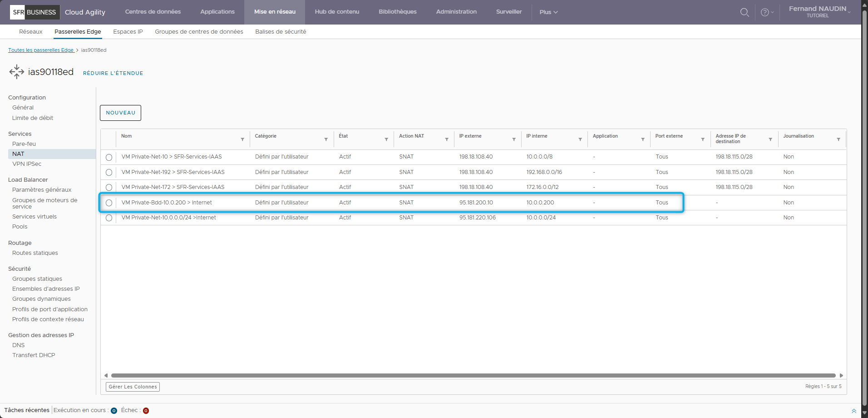The image size is (868, 418).
Task: Collapse the Tâches récentes panel chevron
Action: [853, 411]
